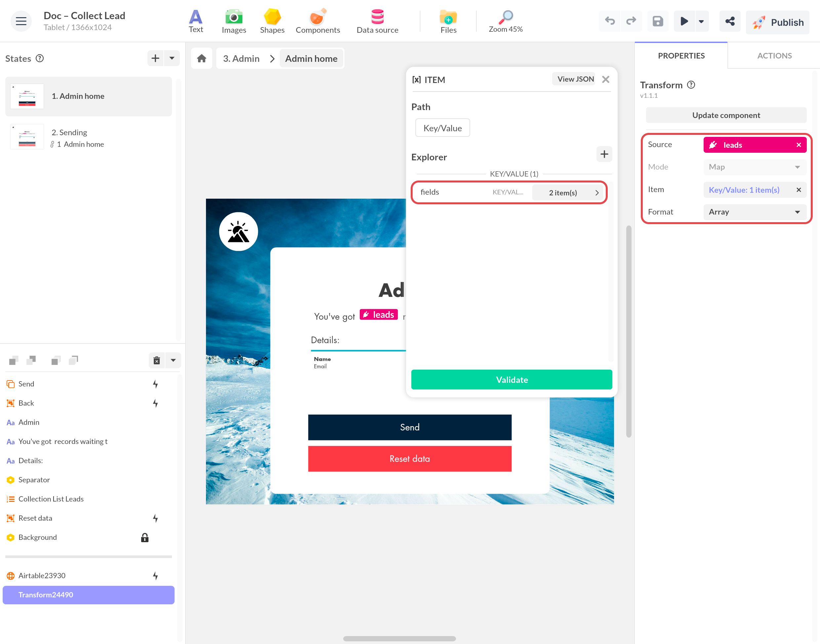The image size is (820, 644).
Task: Open the Mode Map dropdown
Action: [755, 167]
